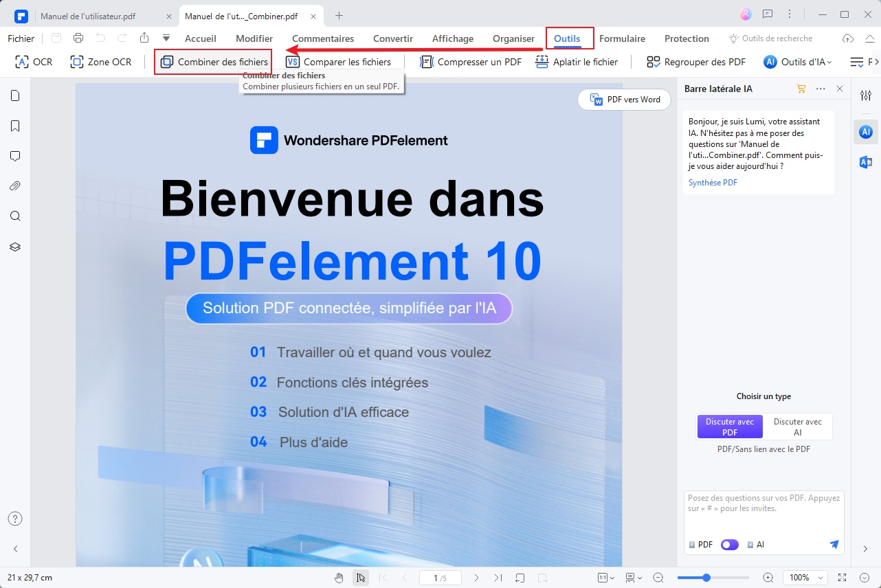Open AI sidebar more options

point(821,89)
